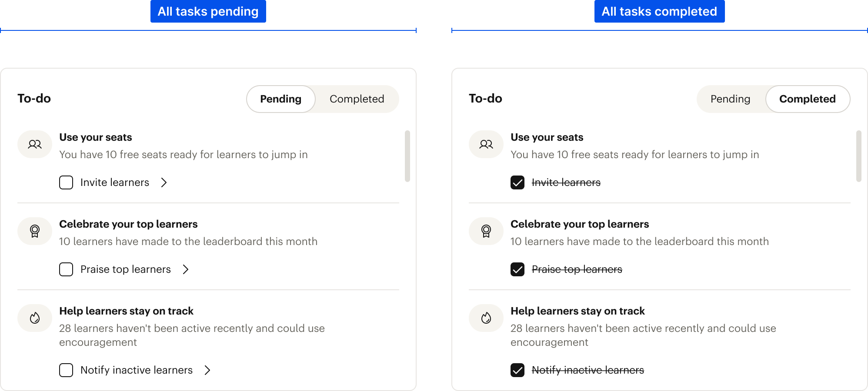Click the award ribbon icon in the pending panel
The width and height of the screenshot is (868, 391).
click(x=35, y=231)
